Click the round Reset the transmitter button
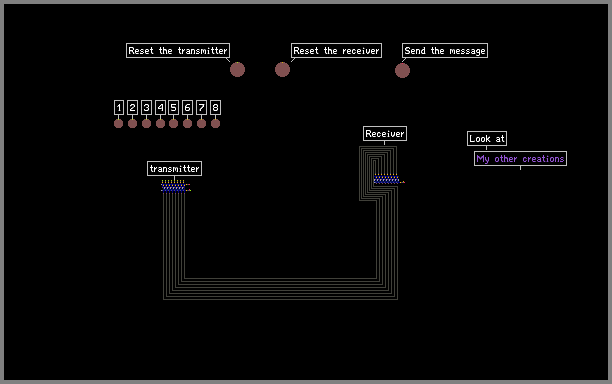 pyautogui.click(x=237, y=70)
